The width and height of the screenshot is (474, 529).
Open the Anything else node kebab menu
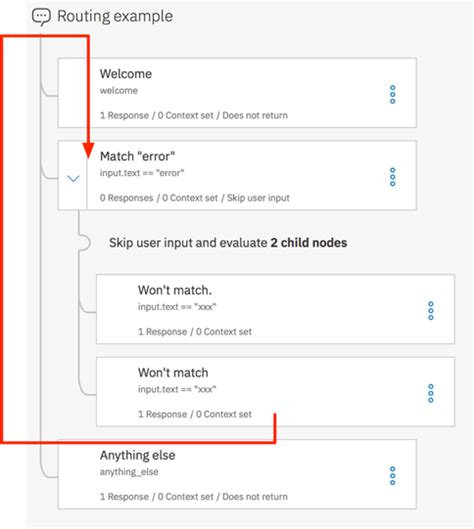click(x=392, y=476)
